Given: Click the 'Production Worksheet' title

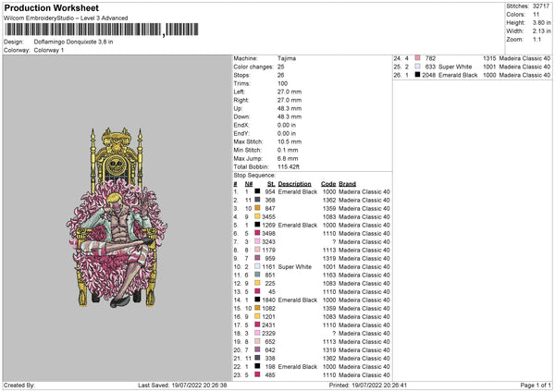Looking at the screenshot, I should pos(51,7).
